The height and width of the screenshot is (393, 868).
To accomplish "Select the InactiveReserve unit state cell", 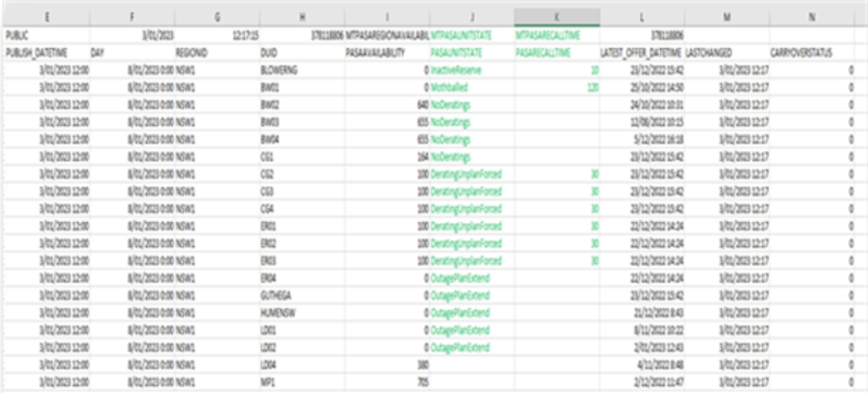I will (x=456, y=71).
